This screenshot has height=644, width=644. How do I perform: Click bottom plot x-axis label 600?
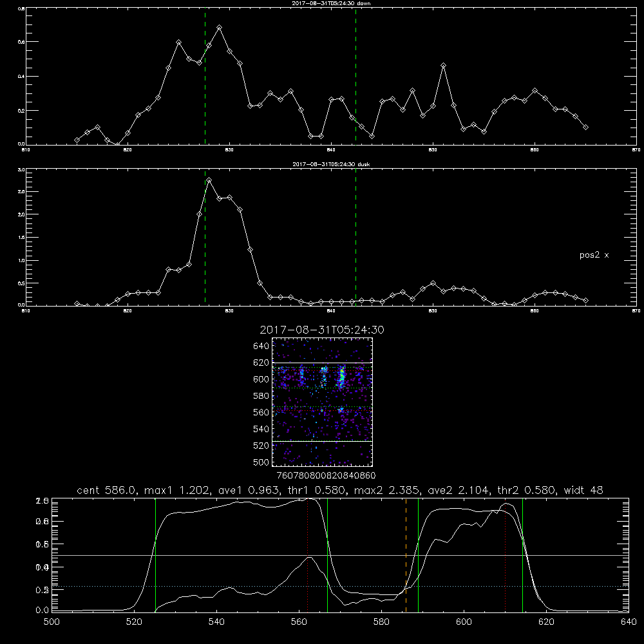(x=464, y=622)
